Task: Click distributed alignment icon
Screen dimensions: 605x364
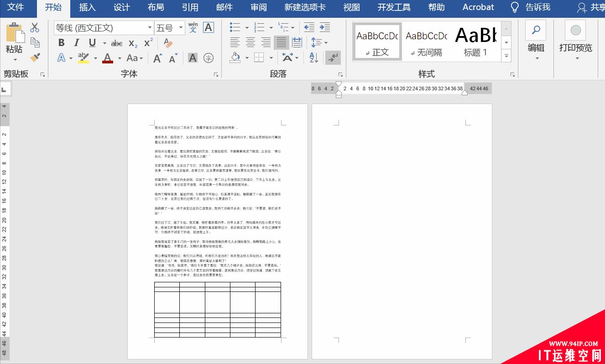Action: pyautogui.click(x=297, y=43)
